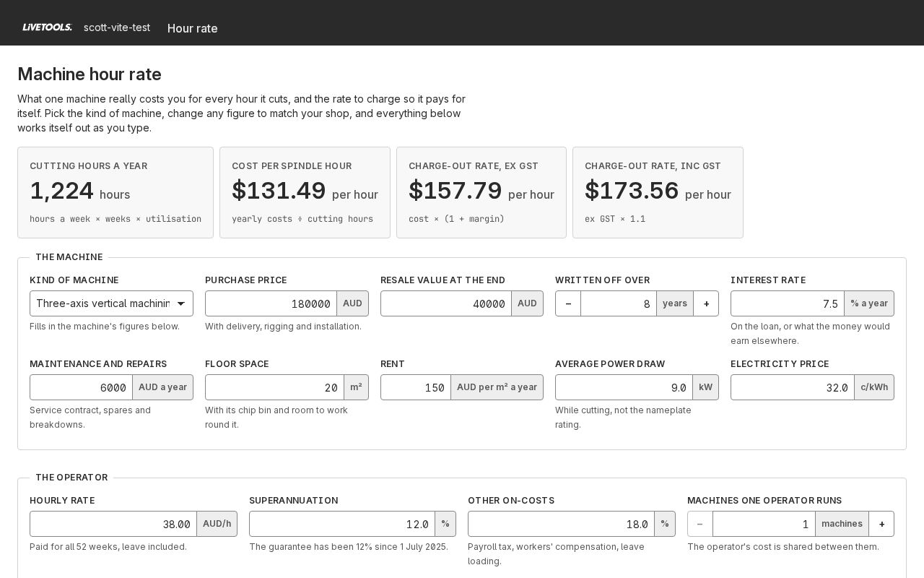924x578 pixels.
Task: Click the LIVETOOLS logo
Action: (x=47, y=27)
